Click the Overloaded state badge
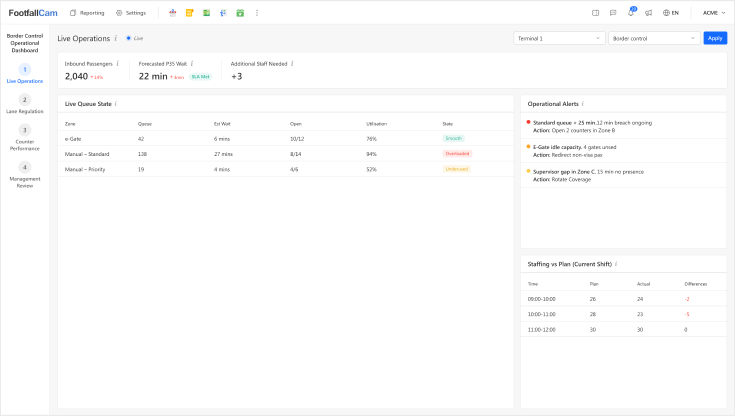Image resolution: width=735 pixels, height=416 pixels. point(458,154)
